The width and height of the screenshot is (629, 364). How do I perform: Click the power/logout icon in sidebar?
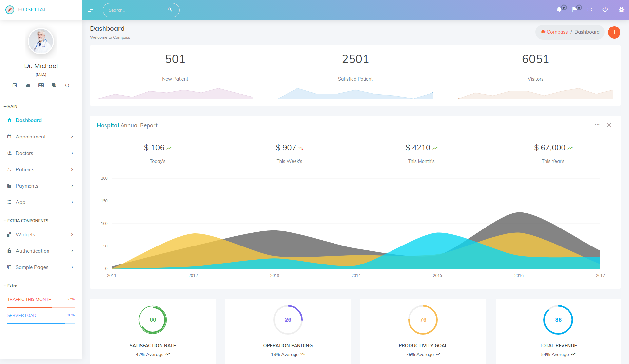click(66, 85)
